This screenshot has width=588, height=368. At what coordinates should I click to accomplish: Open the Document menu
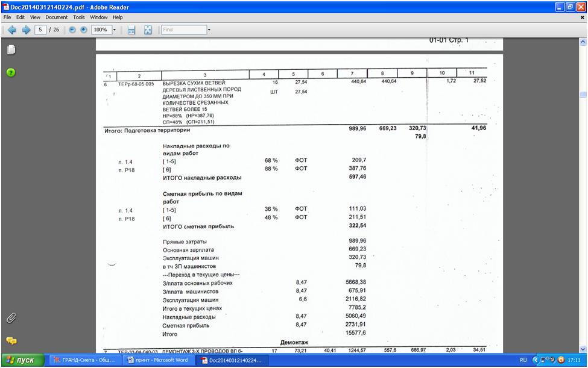(57, 17)
